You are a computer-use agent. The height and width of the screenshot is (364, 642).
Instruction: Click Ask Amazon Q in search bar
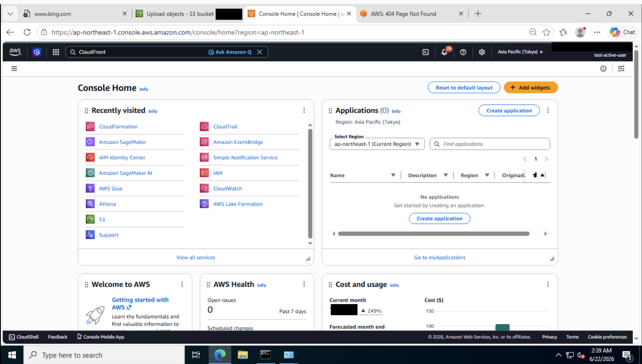[x=230, y=52]
